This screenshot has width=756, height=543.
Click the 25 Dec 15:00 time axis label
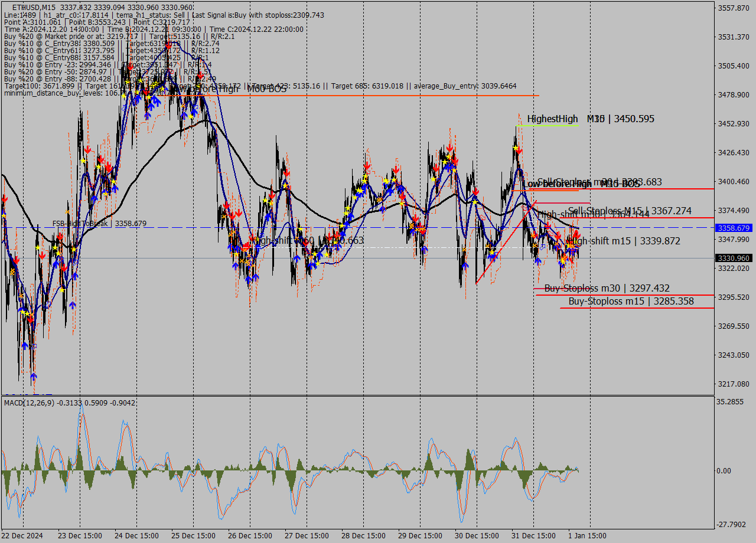(193, 536)
